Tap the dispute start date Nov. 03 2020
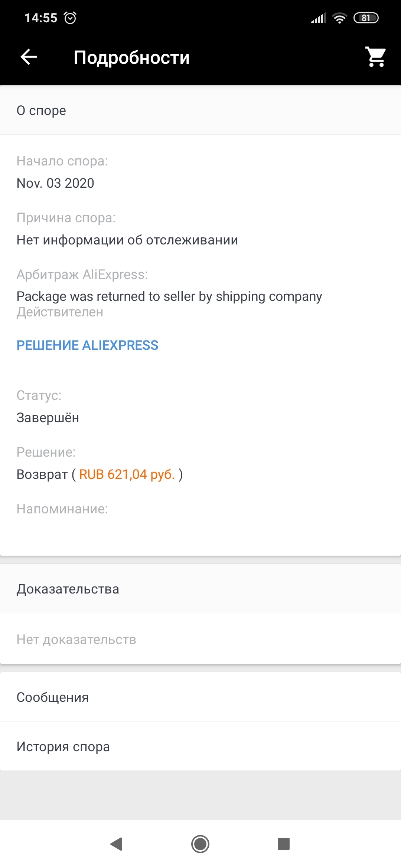The height and width of the screenshot is (868, 401). pos(55,183)
